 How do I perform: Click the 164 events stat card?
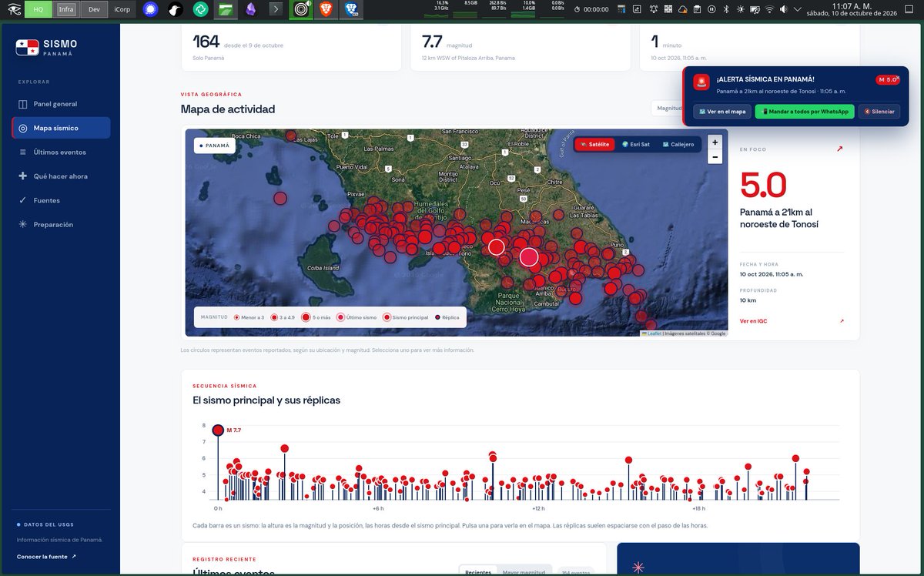[x=291, y=46]
